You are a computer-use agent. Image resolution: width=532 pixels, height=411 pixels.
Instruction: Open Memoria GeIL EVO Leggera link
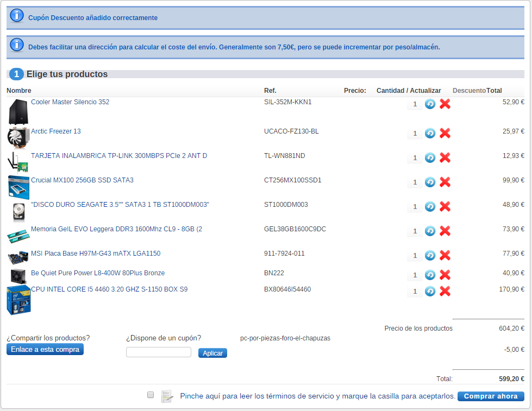[116, 229]
